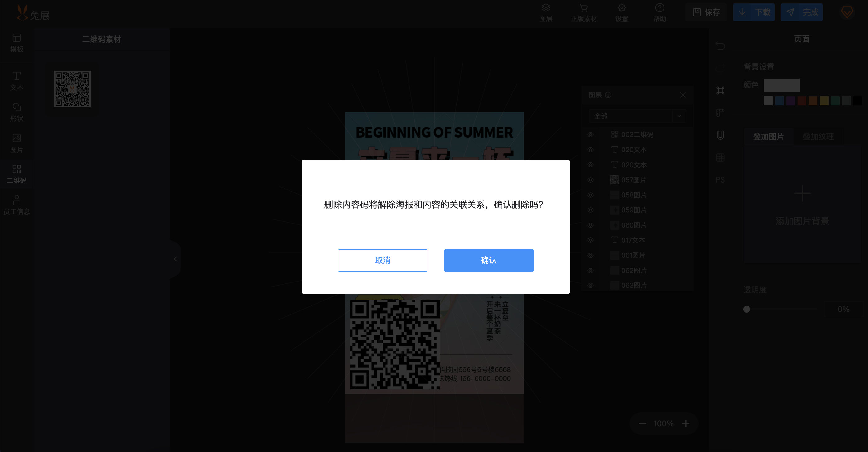The height and width of the screenshot is (452, 868).
Task: Open the 页面 page panel tab
Action: [802, 39]
